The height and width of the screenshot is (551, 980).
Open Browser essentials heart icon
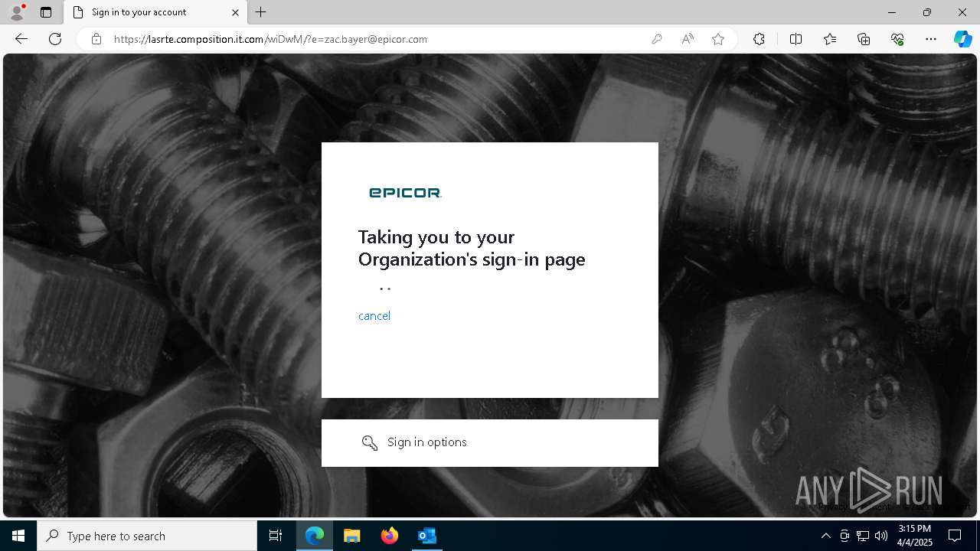point(897,39)
